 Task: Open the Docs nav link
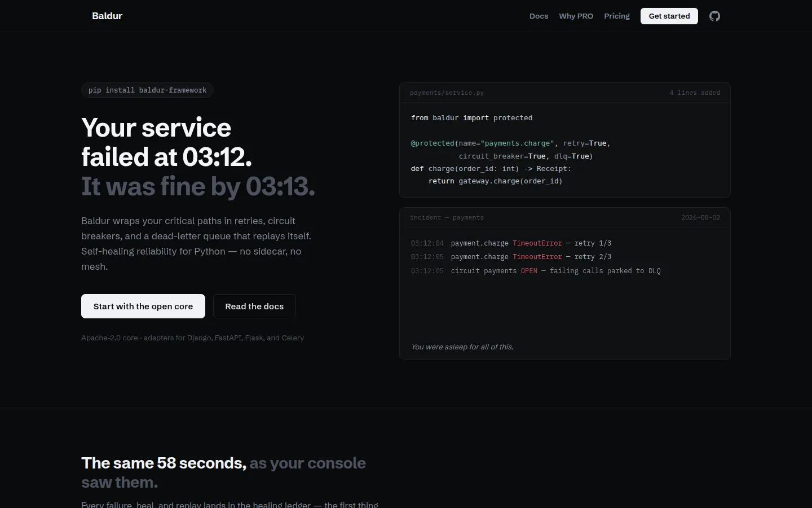point(539,16)
